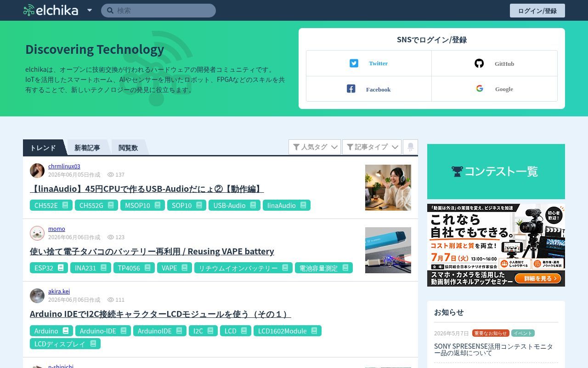
Task: Select the リチウムイオンバッテリー tag
Action: (x=243, y=268)
